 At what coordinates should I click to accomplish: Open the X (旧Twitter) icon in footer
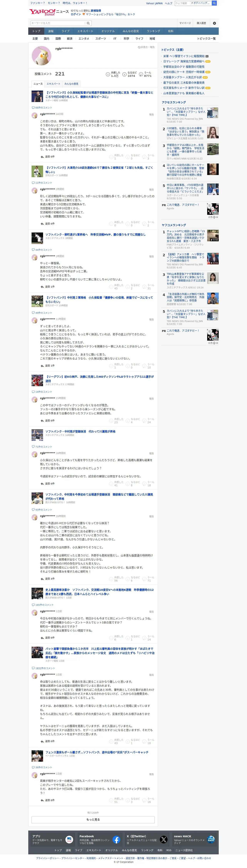point(164,840)
